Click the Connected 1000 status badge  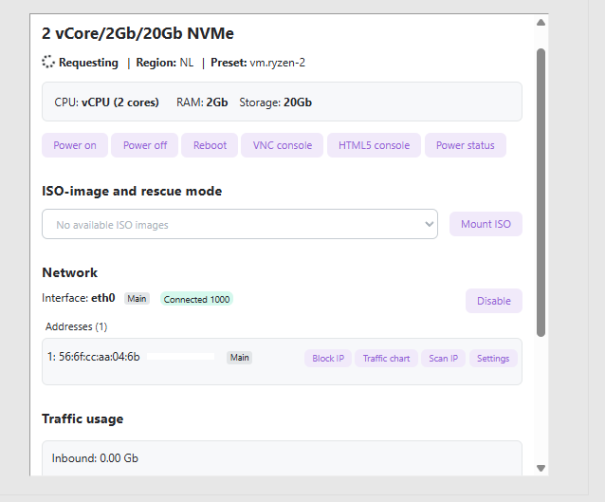tap(196, 299)
